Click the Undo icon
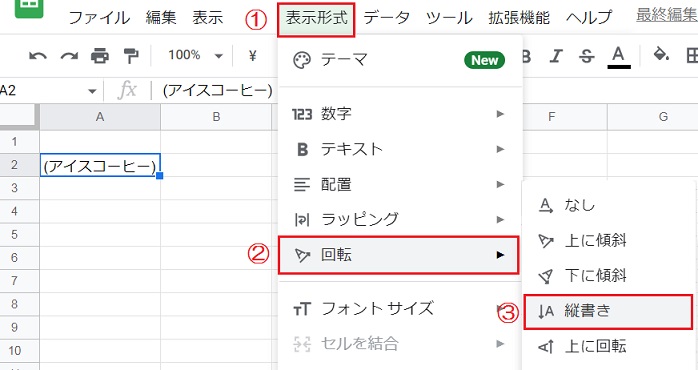 click(x=38, y=56)
